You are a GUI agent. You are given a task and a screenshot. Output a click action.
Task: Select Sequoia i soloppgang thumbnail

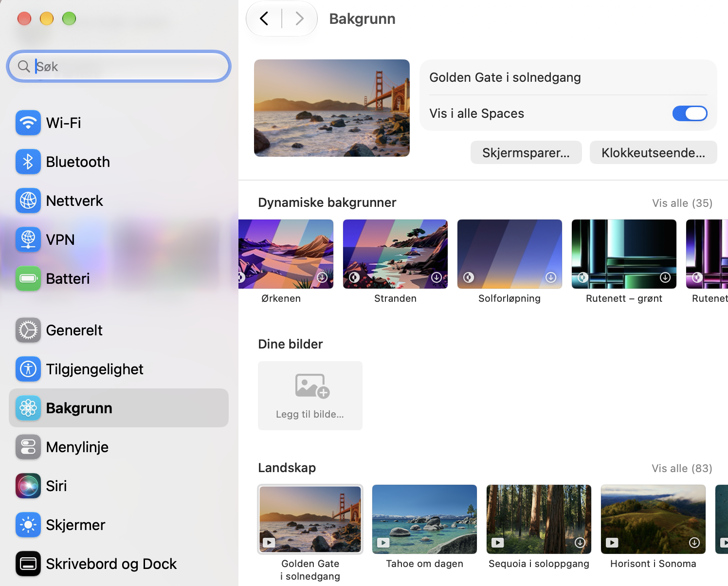pyautogui.click(x=539, y=519)
